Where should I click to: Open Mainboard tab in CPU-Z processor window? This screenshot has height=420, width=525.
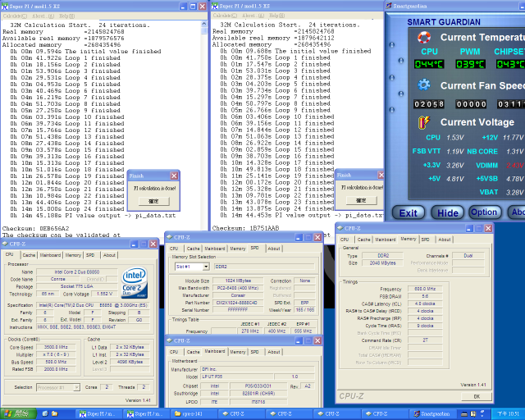tap(50, 255)
